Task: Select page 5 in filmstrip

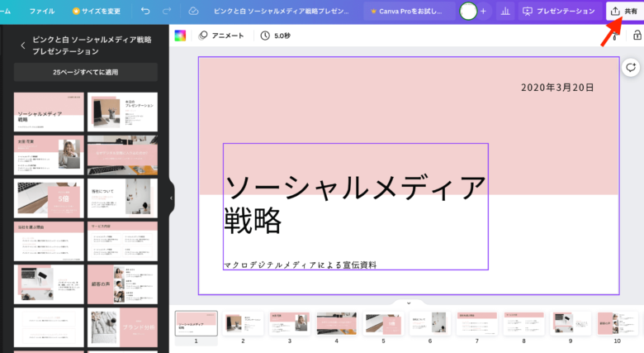Action: (x=383, y=323)
